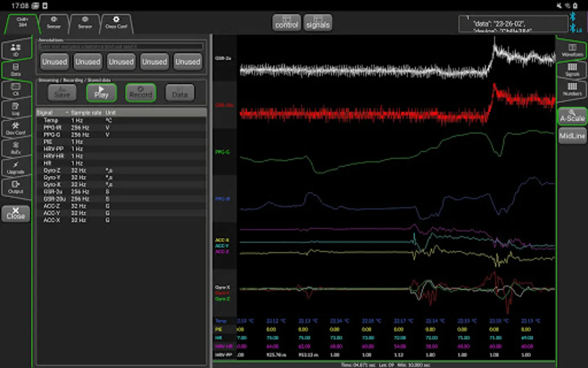Click the first Unused annotation button
This screenshot has width=588, height=368.
(x=54, y=62)
